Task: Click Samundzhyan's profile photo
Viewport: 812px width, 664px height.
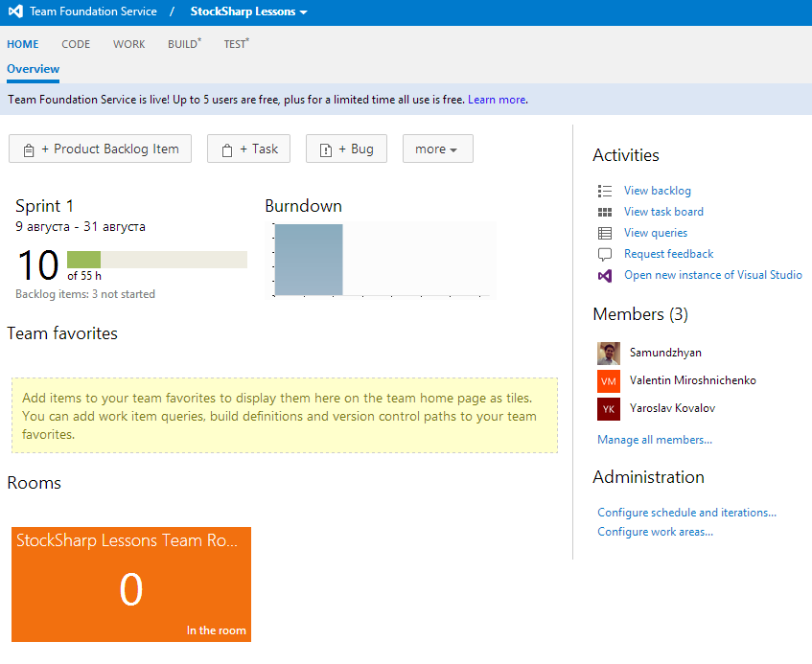Action: 609,354
